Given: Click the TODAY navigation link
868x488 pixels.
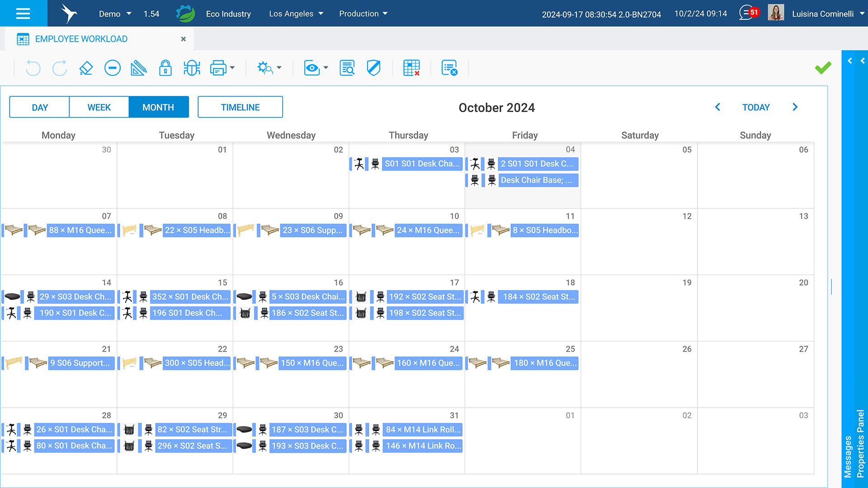Looking at the screenshot, I should (x=755, y=107).
